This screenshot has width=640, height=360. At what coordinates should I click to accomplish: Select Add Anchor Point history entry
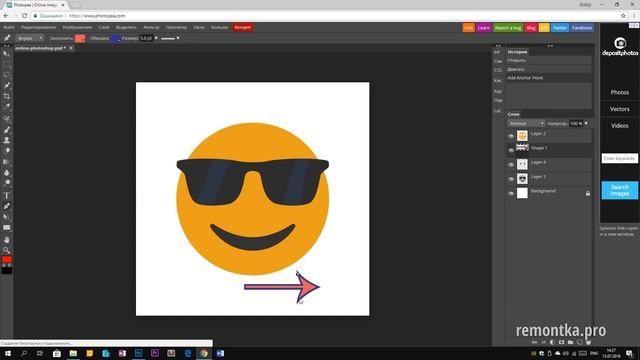(x=549, y=78)
